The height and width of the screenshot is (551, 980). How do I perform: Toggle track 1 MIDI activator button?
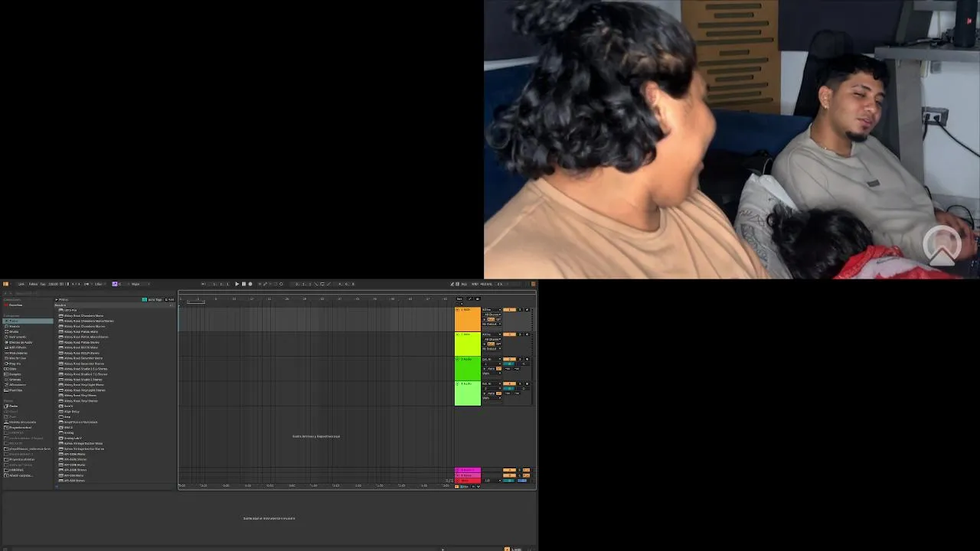[509, 310]
